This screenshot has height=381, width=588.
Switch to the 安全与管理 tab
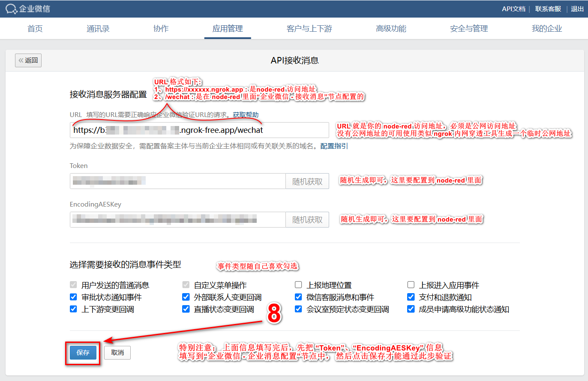pos(469,29)
